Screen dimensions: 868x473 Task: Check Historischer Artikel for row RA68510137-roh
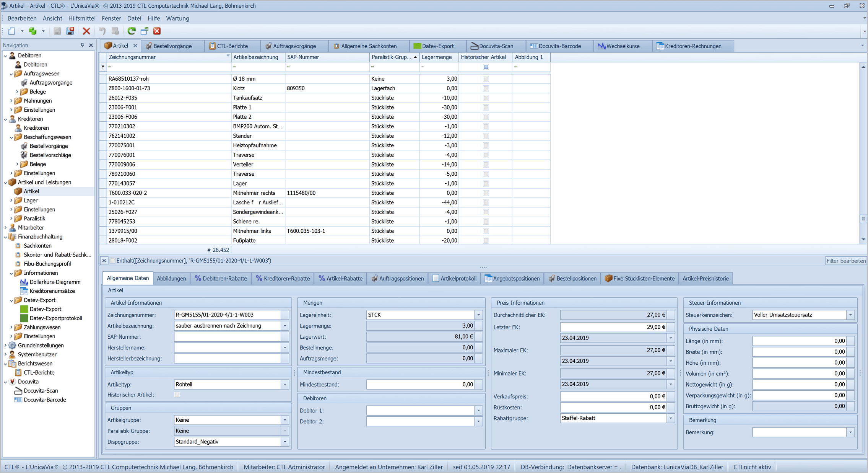click(x=486, y=79)
